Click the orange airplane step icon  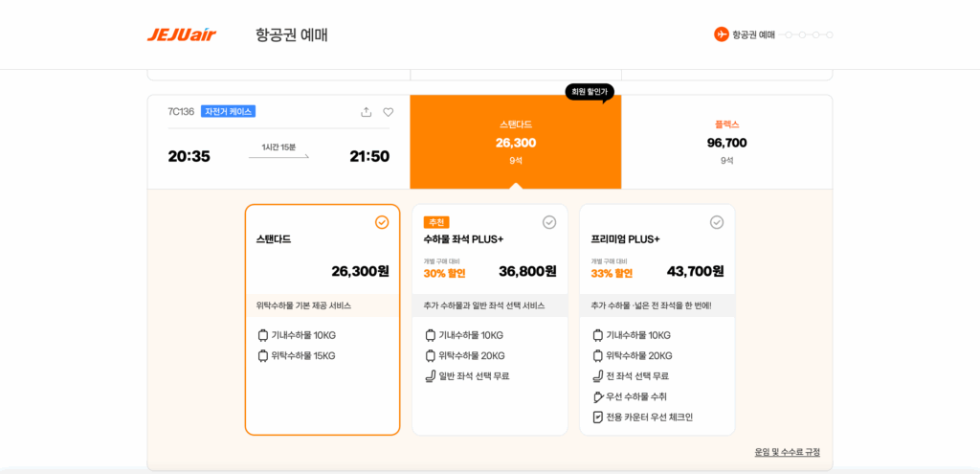[x=722, y=34]
